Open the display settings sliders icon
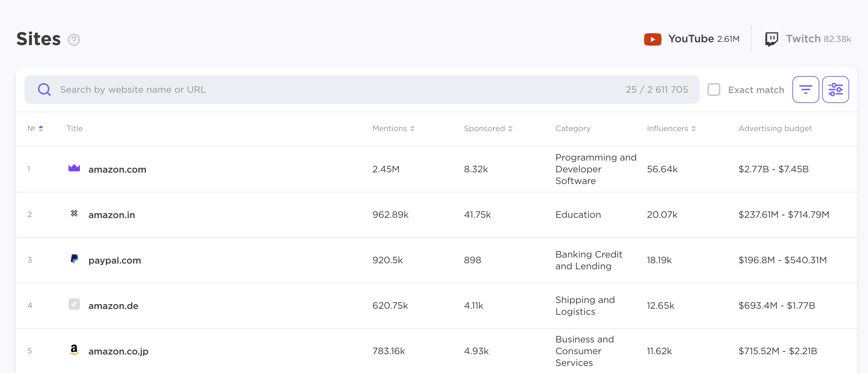The width and height of the screenshot is (868, 373). point(836,89)
